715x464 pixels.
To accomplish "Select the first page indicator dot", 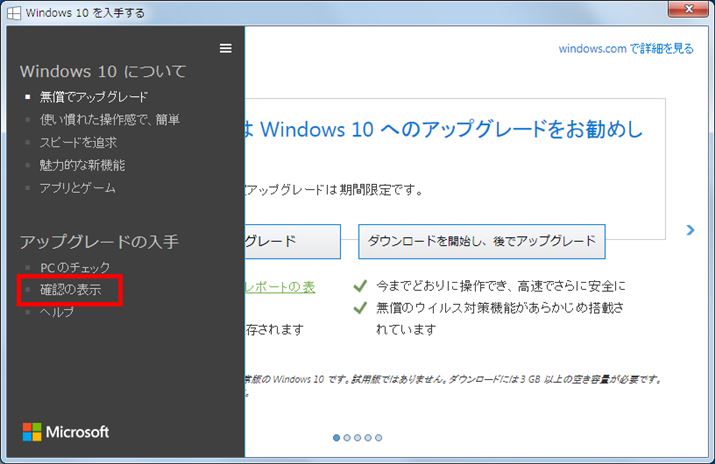I will 337,438.
